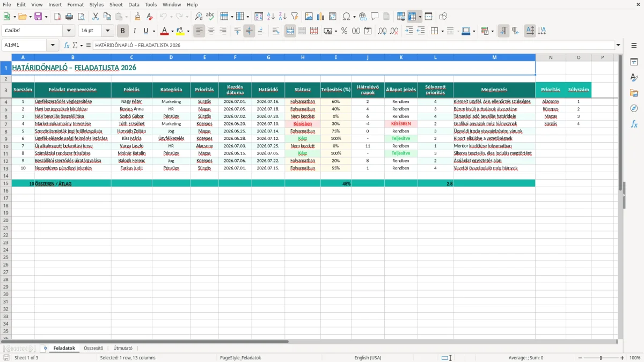Format as Date icon
The width and height of the screenshot is (644, 362).
pyautogui.click(x=368, y=31)
